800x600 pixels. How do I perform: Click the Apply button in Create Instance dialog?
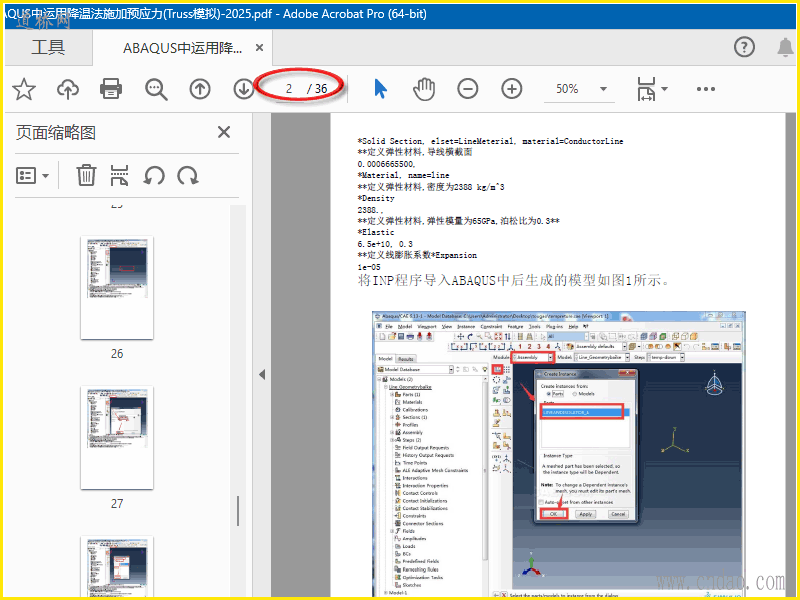coord(586,514)
